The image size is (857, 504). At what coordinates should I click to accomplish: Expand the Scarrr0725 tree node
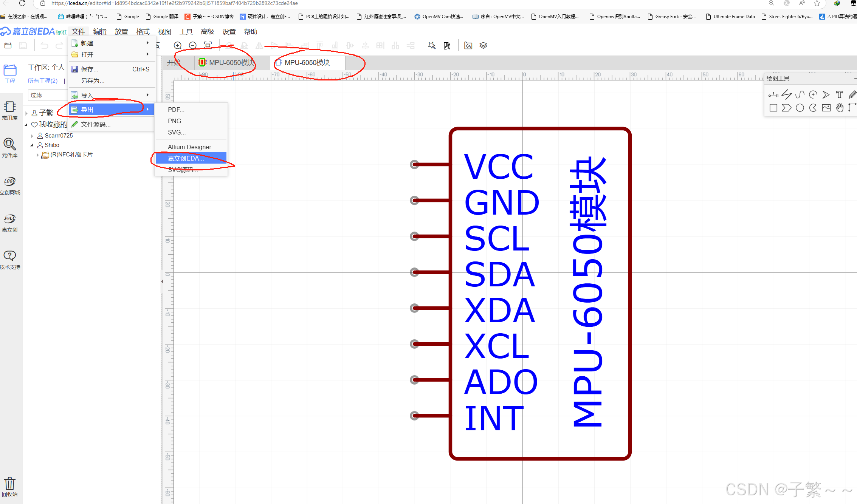pyautogui.click(x=32, y=136)
